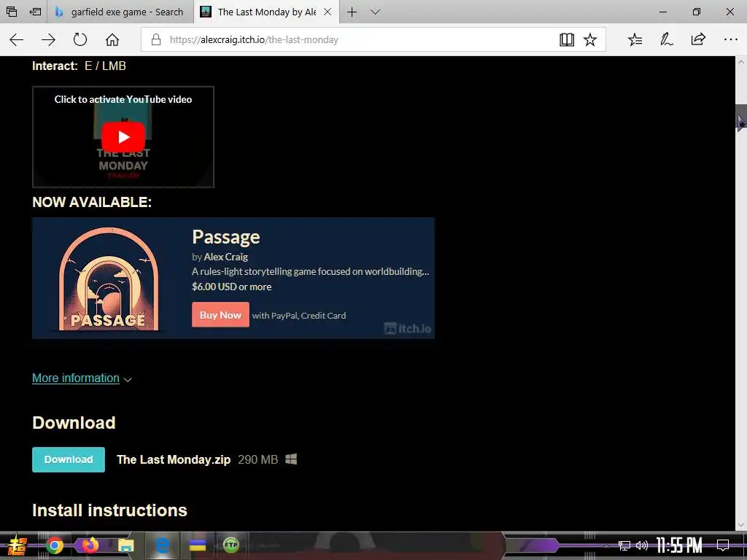Launch Google Chrome from taskbar
This screenshot has height=560, width=747.
[54, 545]
